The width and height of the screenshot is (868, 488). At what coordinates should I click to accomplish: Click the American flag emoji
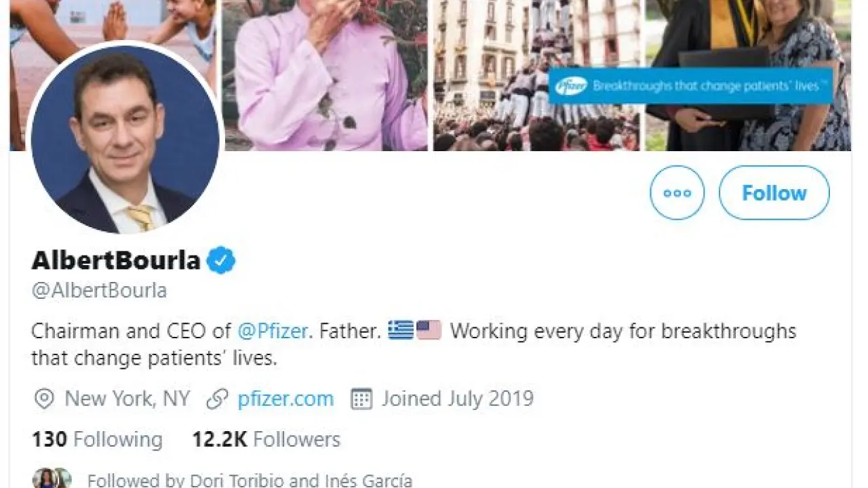tap(429, 331)
